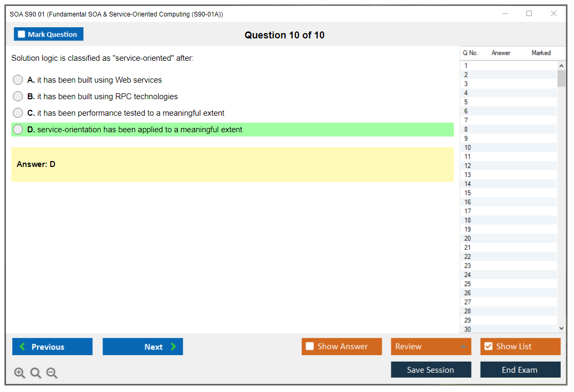Uncheck the Show List checkbox
Viewport: 574px width, 392px height.
(x=488, y=347)
